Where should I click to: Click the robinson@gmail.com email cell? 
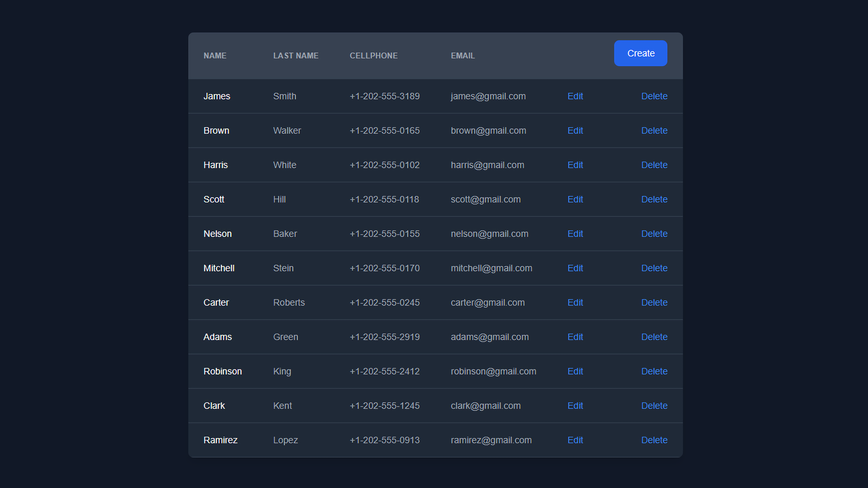(x=493, y=372)
